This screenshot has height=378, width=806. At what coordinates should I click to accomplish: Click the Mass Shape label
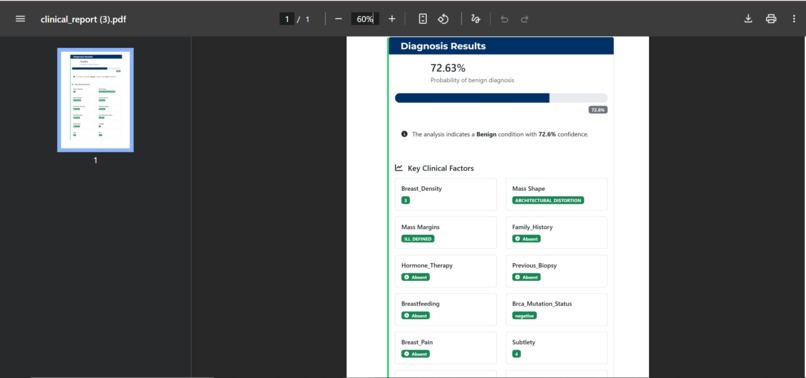coord(528,188)
